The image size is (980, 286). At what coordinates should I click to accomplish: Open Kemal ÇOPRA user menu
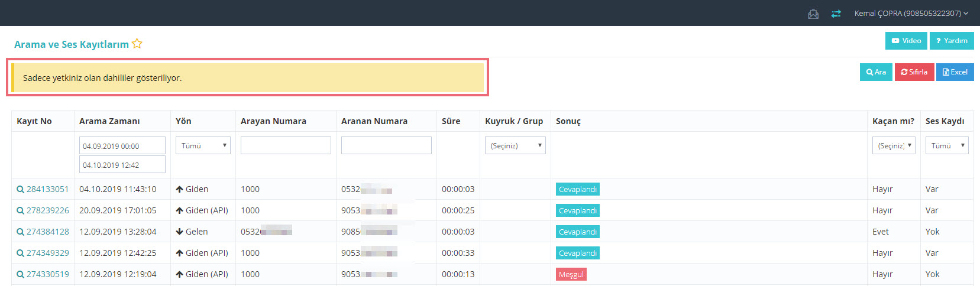coord(911,14)
